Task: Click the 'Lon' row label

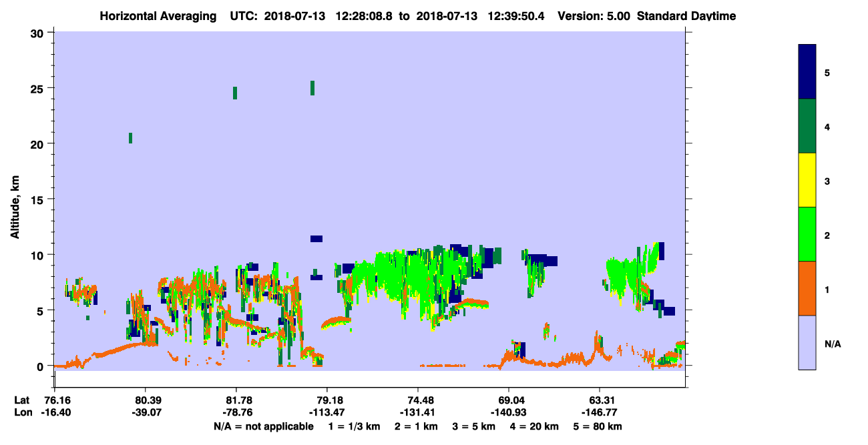Action: pyautogui.click(x=23, y=413)
